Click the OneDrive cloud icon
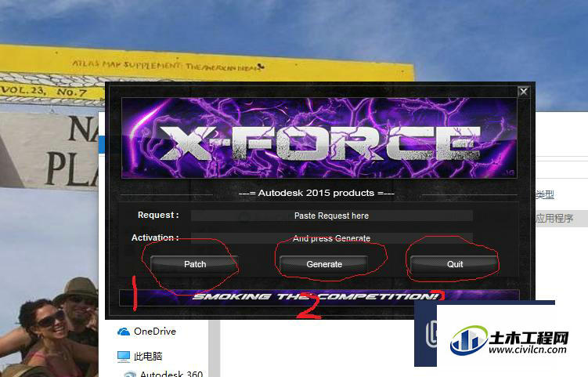588x377 pixels. (x=124, y=332)
